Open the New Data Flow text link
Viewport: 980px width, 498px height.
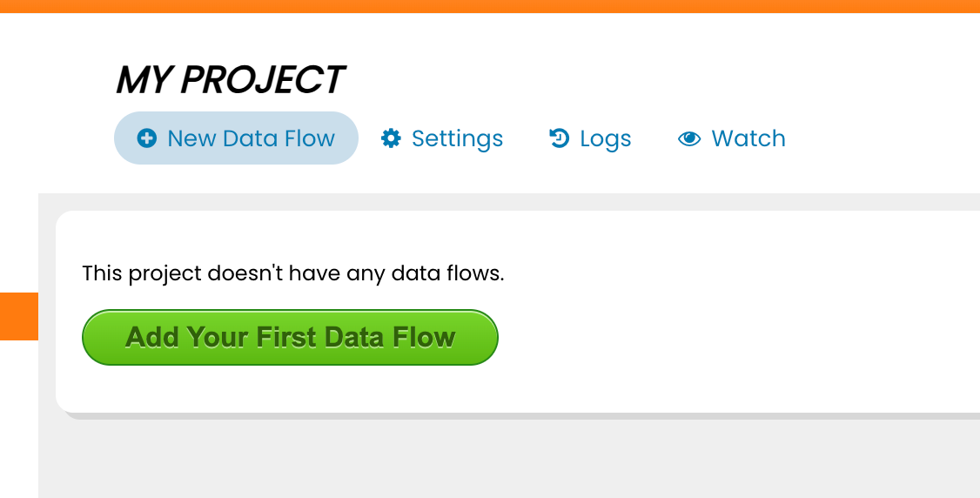252,138
